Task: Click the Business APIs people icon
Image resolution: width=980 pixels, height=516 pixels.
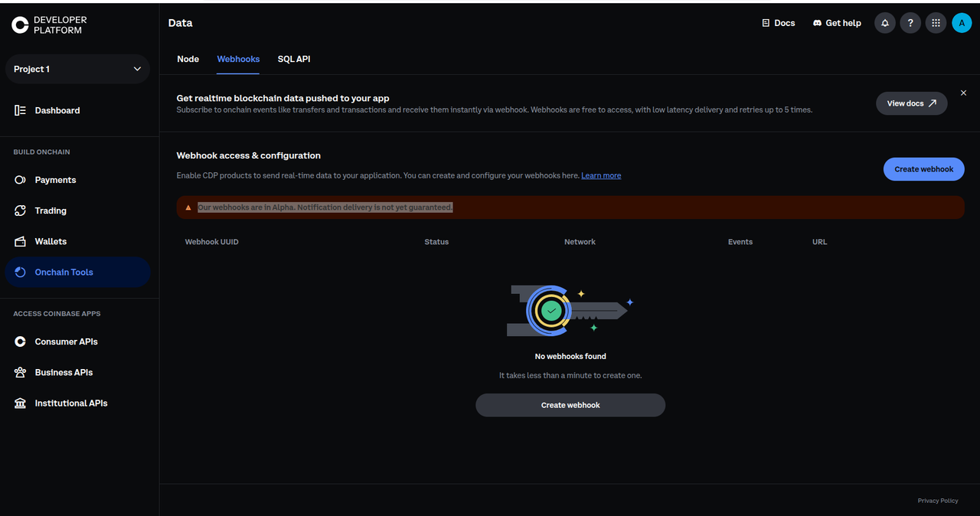Action: [x=21, y=372]
